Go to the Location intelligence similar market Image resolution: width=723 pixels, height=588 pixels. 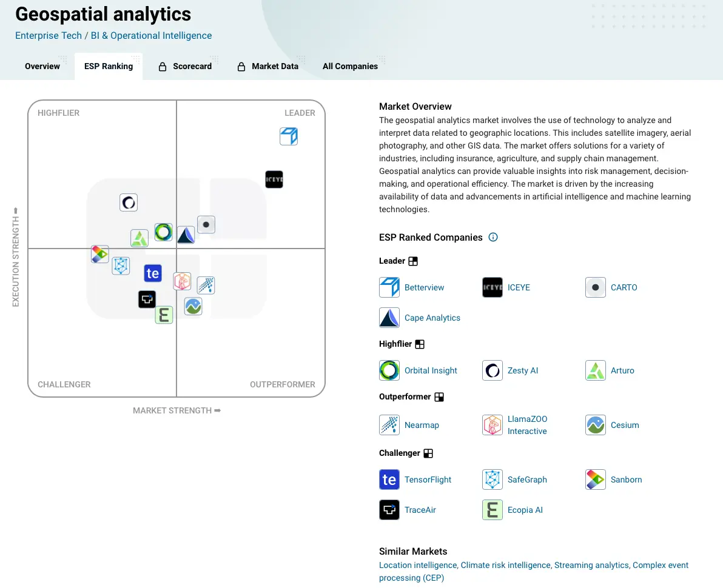(x=418, y=565)
